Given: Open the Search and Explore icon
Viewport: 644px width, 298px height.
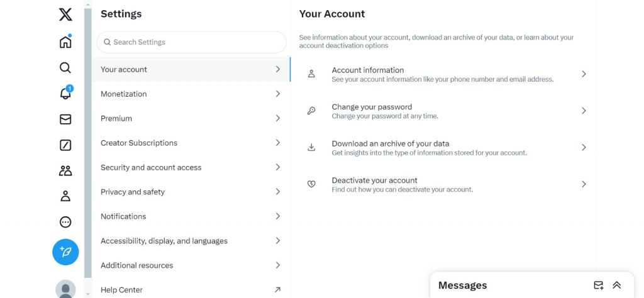Looking at the screenshot, I should coord(65,68).
